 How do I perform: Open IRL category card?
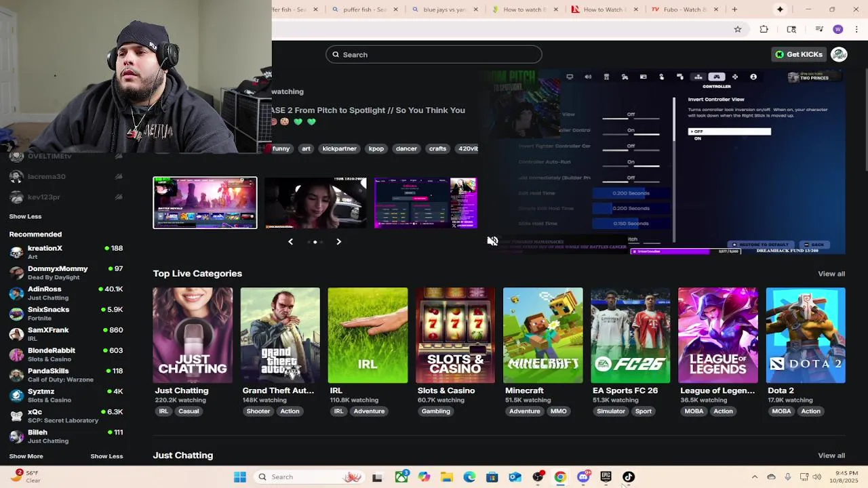coord(368,335)
